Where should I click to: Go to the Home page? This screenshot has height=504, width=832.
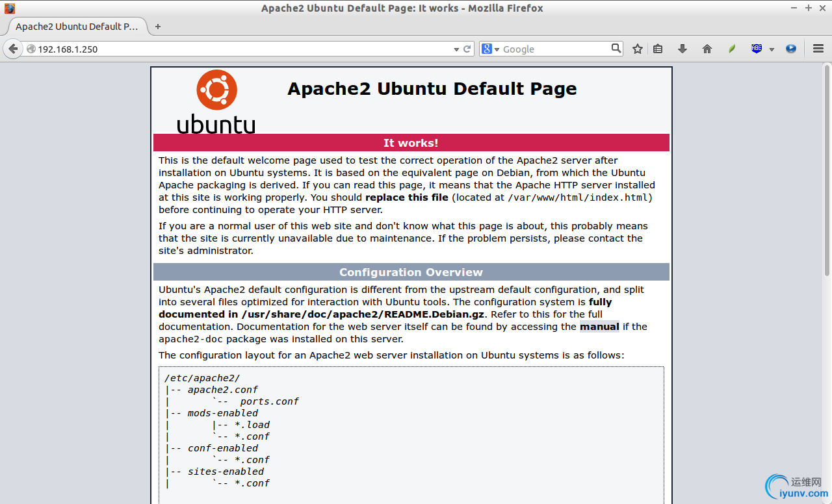tap(707, 49)
